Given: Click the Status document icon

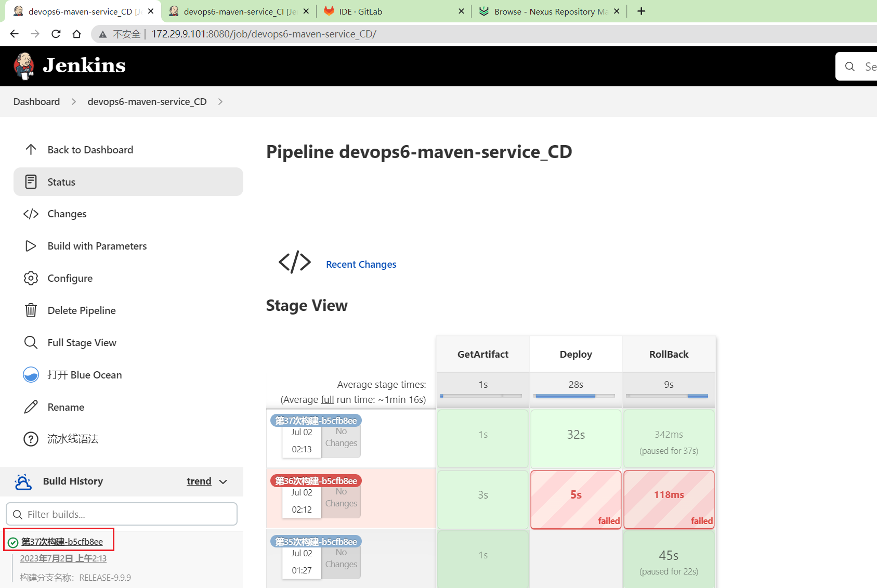Looking at the screenshot, I should pyautogui.click(x=31, y=181).
